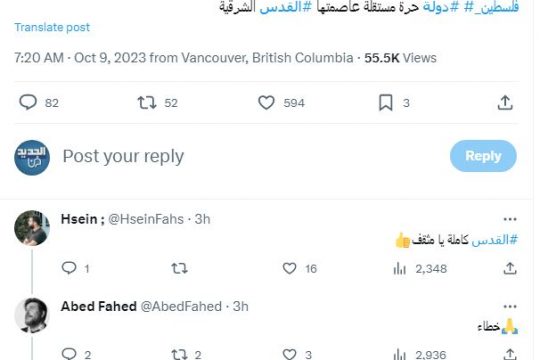Share Hsein's reply
This screenshot has height=360, width=540.
510,268
